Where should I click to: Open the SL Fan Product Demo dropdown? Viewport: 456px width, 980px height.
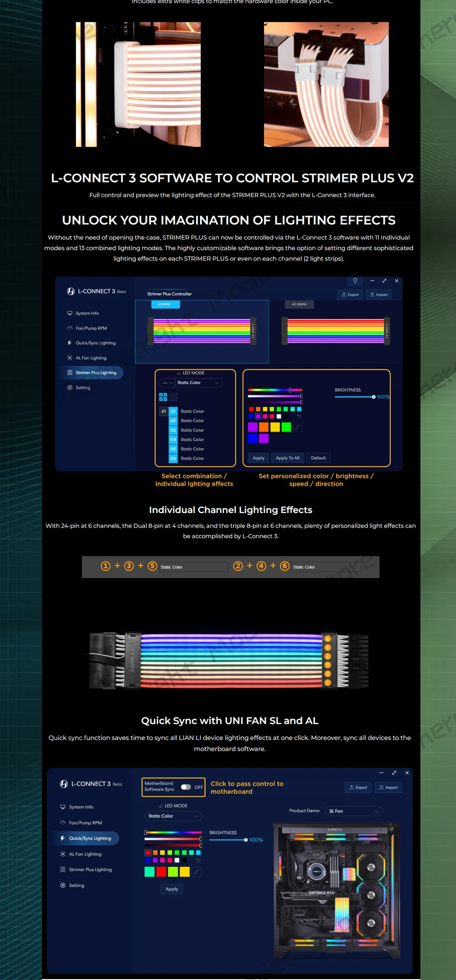(354, 811)
